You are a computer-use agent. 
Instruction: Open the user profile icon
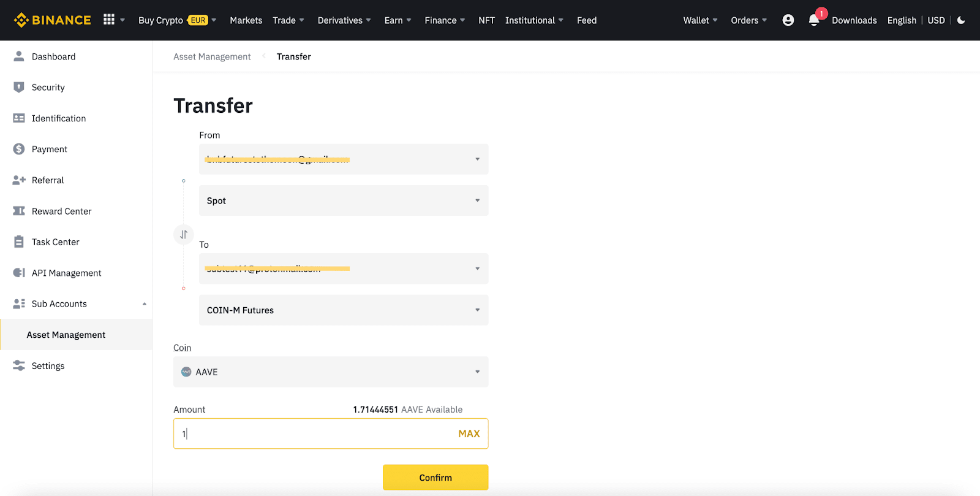788,20
